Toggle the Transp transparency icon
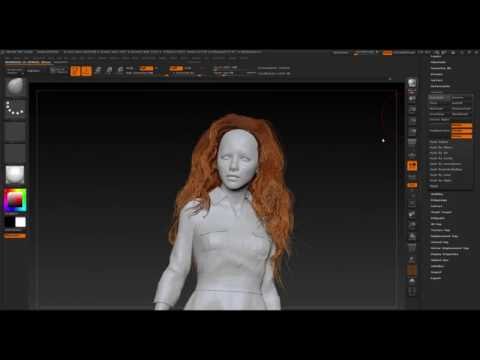The height and width of the screenshot is (360, 480). (412, 259)
